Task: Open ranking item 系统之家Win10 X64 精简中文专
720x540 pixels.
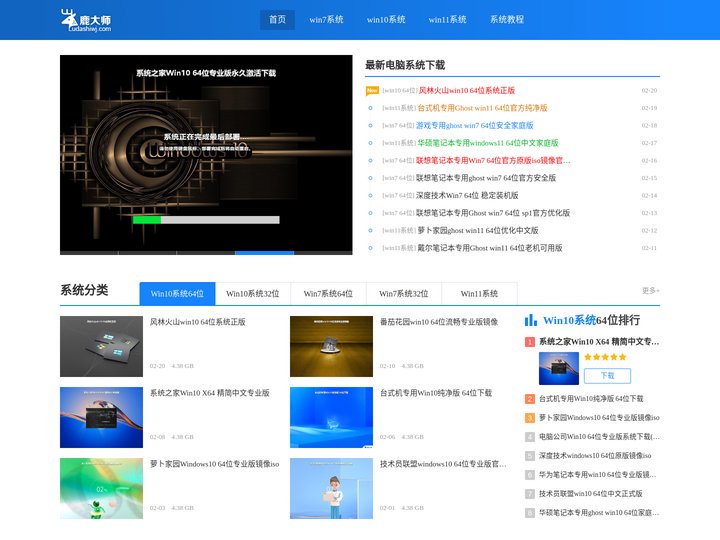Action: click(x=599, y=342)
